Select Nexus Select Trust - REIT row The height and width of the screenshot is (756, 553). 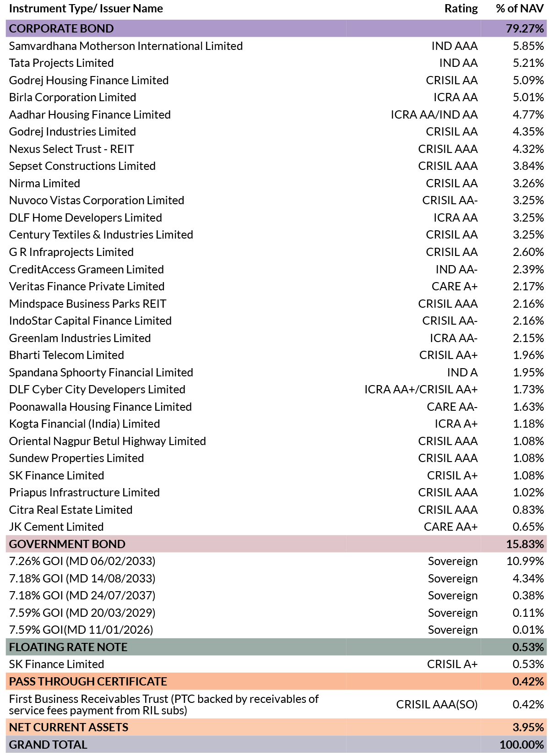point(276,149)
